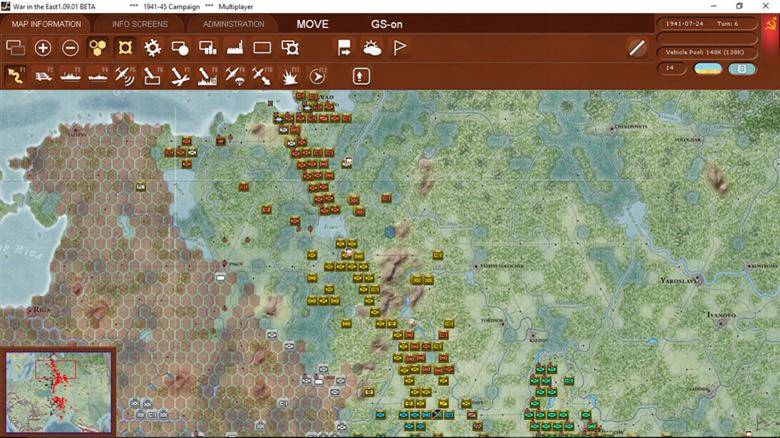Screen dimensions: 780x438
Task: Show weather with the sun-cloud icon
Action: click(372, 48)
